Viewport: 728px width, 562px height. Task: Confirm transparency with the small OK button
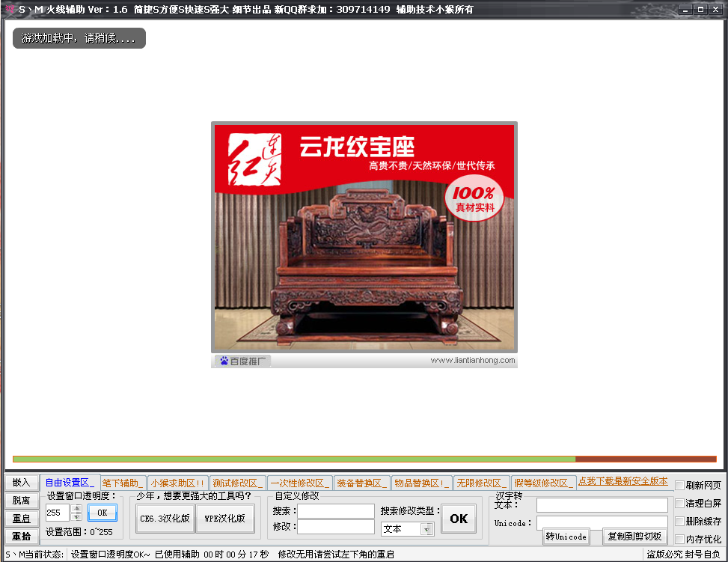103,513
